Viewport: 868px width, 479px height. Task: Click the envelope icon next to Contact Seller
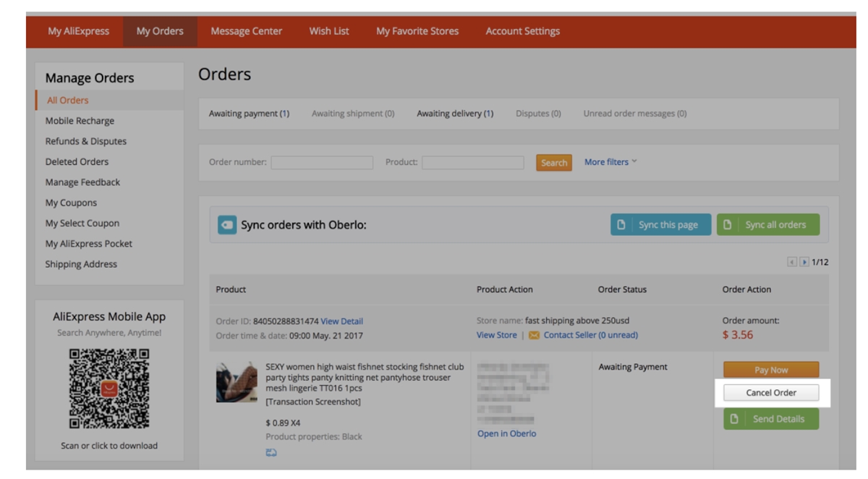[x=534, y=336]
